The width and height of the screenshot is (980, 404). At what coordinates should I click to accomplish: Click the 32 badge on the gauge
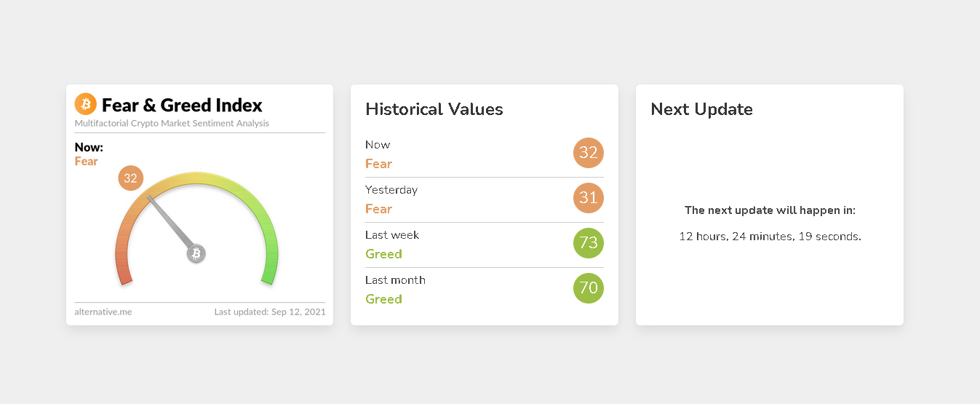131,178
